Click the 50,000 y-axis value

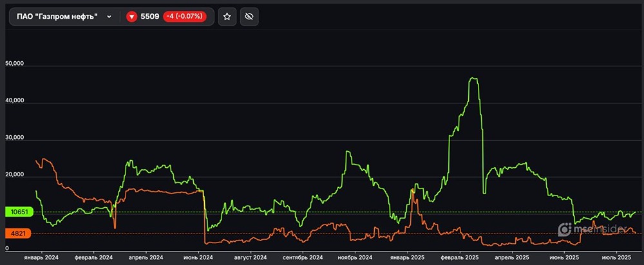pos(15,64)
